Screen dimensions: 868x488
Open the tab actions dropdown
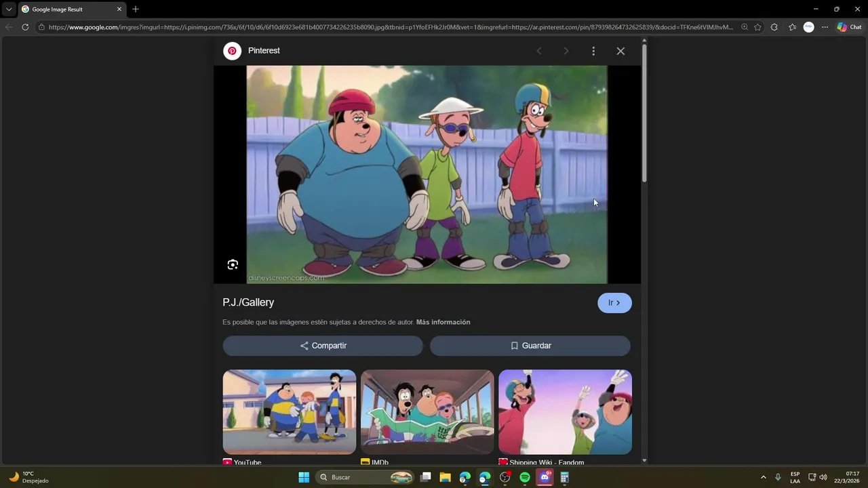click(x=9, y=9)
